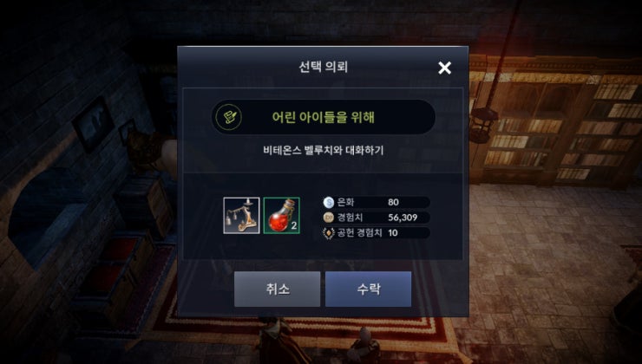The width and height of the screenshot is (642, 364).
Task: Click the potion quantity number 2
Action: (294, 225)
